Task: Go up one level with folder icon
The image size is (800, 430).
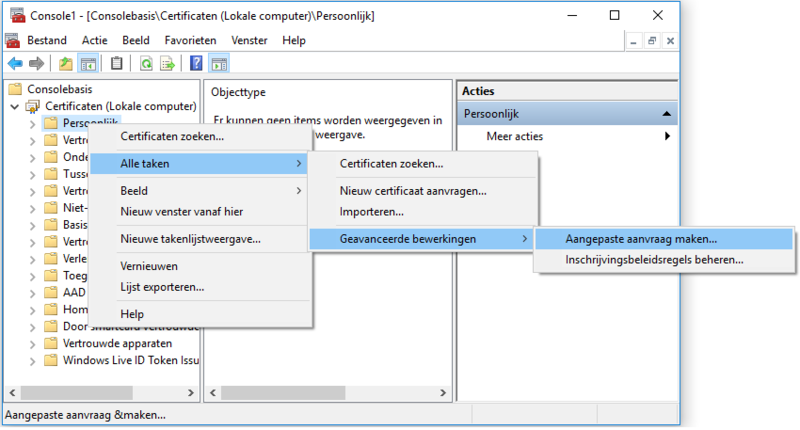Action: (65, 64)
